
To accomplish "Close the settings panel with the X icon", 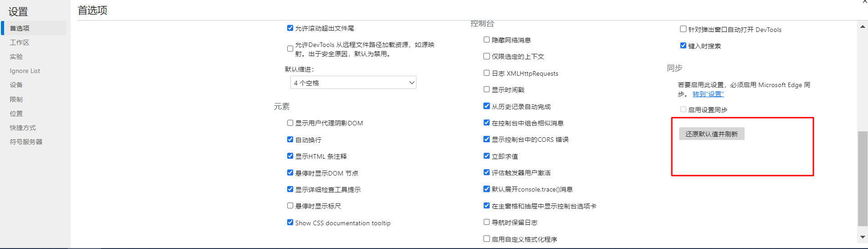I will [x=865, y=2].
